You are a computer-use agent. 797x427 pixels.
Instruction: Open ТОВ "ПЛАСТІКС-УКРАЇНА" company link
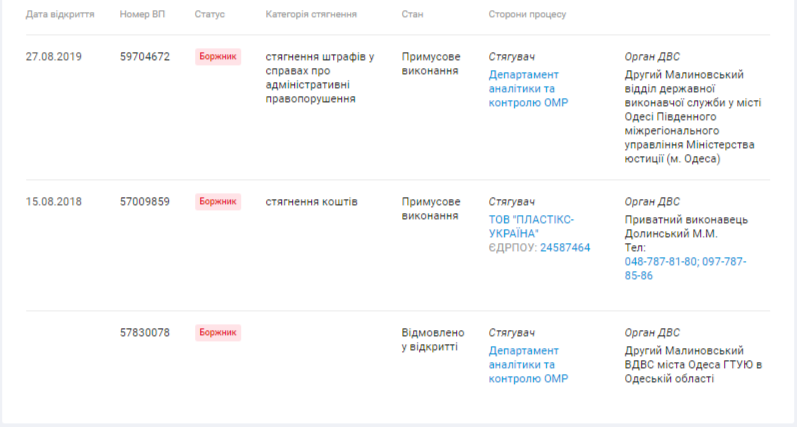pos(531,227)
